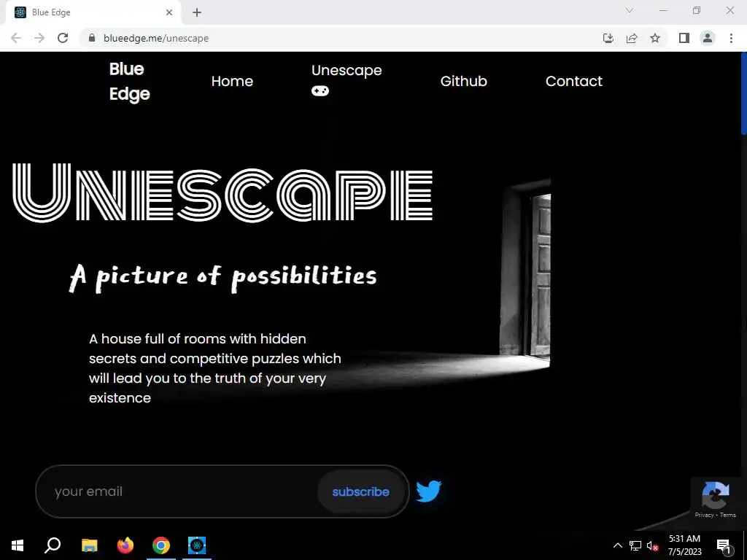Open the Contact nav link
The image size is (747, 560).
[573, 81]
